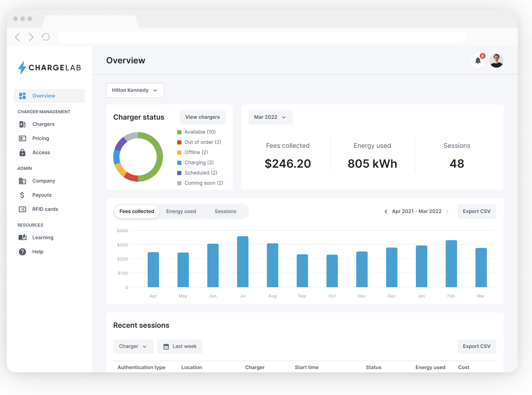Click the ChargeLab lightning bolt logo

pos(22,68)
